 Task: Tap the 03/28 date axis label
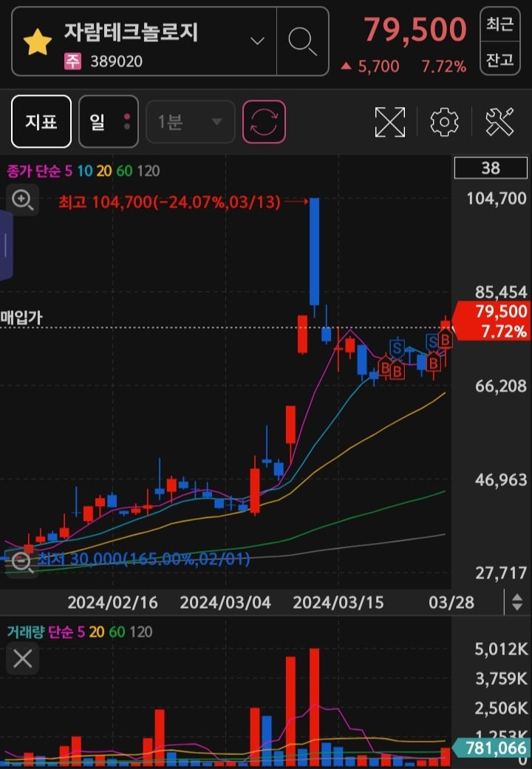tap(451, 602)
